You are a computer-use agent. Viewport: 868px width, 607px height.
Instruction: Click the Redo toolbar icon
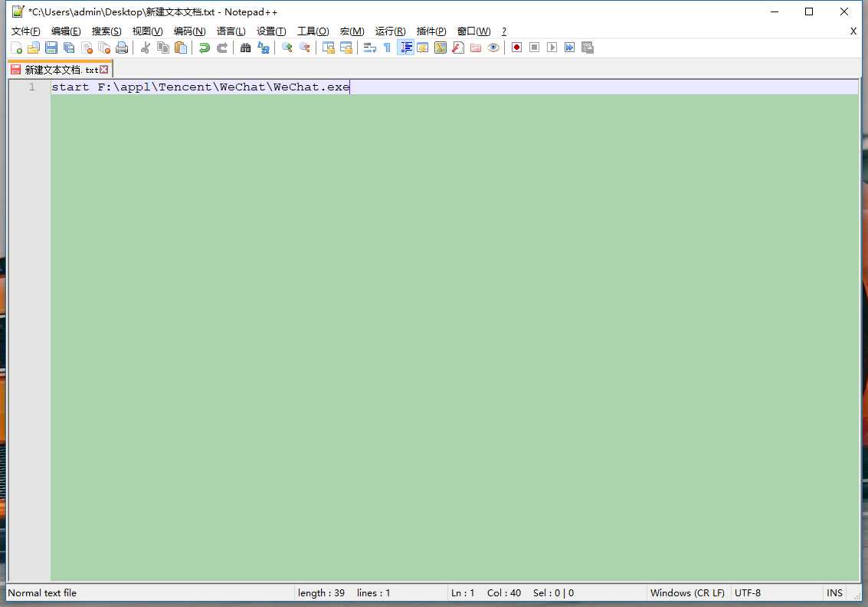222,48
